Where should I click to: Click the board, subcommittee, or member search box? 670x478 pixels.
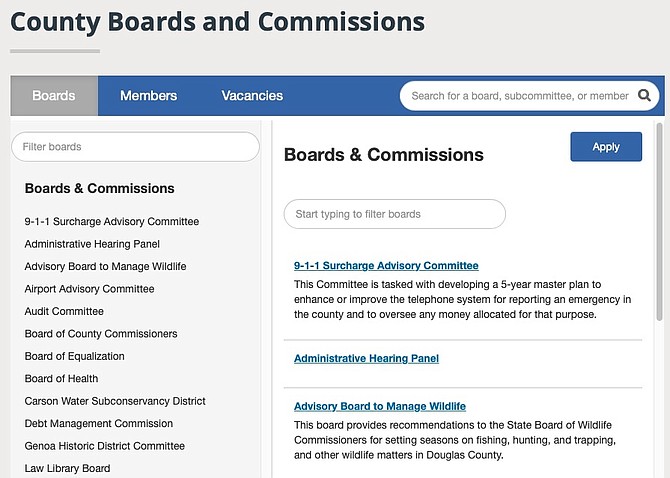point(518,96)
